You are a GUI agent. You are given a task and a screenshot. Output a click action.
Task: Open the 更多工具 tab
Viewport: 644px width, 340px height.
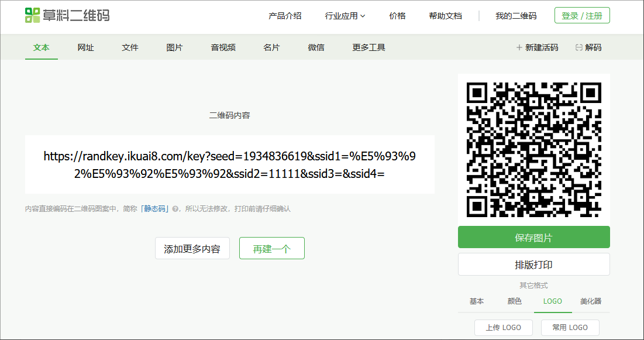pyautogui.click(x=369, y=47)
